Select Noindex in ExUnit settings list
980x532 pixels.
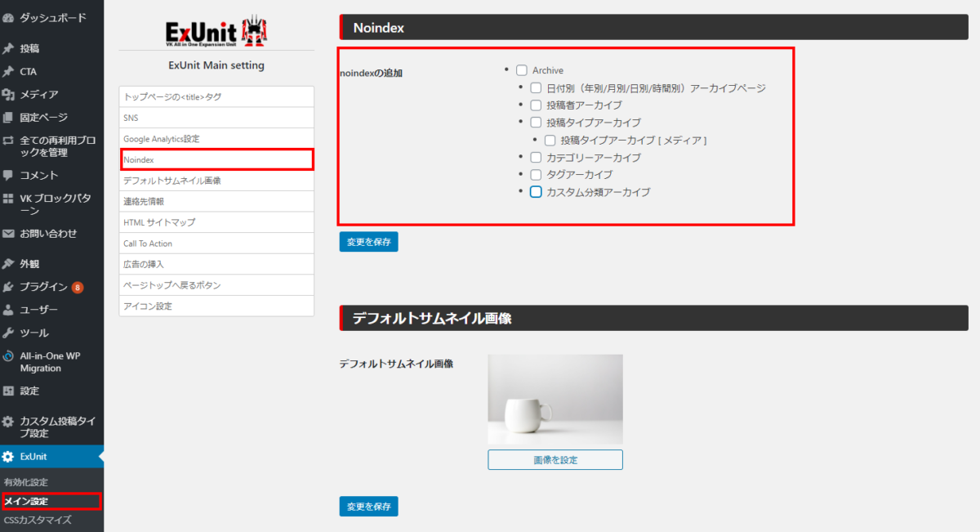[139, 159]
